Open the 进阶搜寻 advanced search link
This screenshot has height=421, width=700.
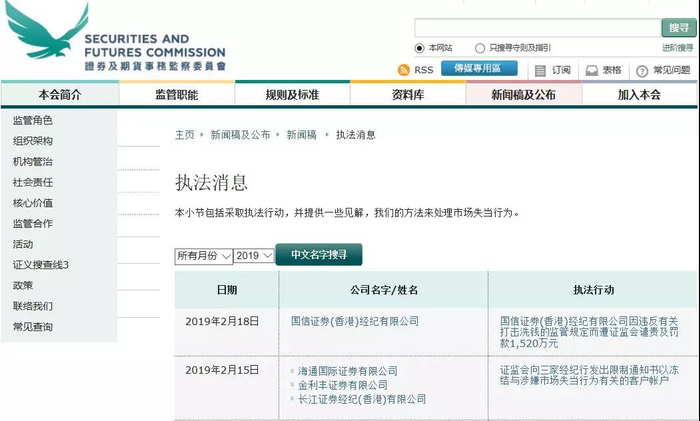click(678, 48)
